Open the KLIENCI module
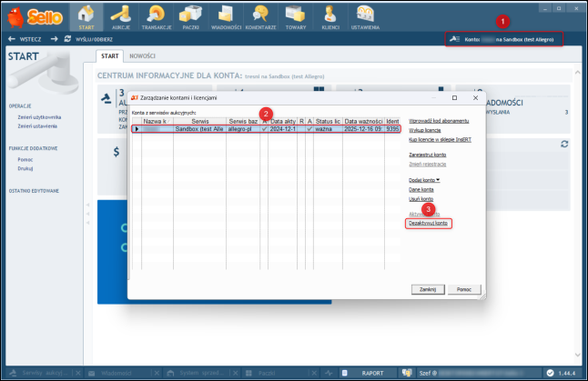Screen dimensions: 588x381 (330, 17)
